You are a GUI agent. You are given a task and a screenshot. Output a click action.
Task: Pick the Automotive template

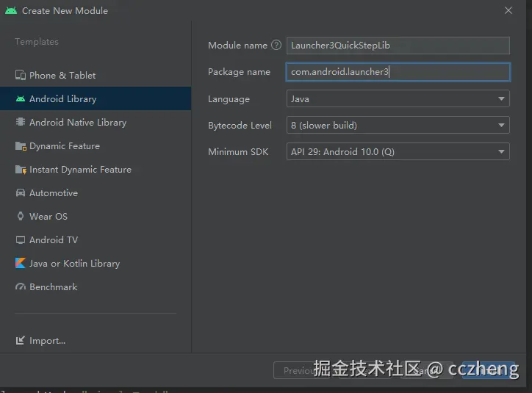(x=96, y=192)
